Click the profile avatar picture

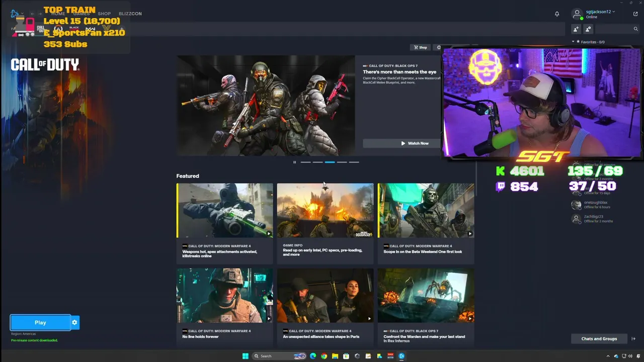pos(577,14)
